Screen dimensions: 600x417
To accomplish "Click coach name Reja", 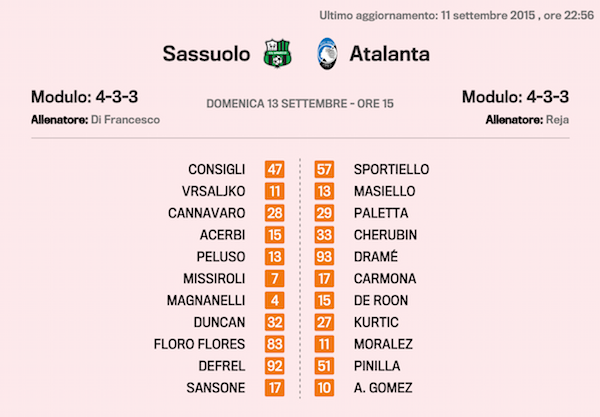I will [558, 119].
